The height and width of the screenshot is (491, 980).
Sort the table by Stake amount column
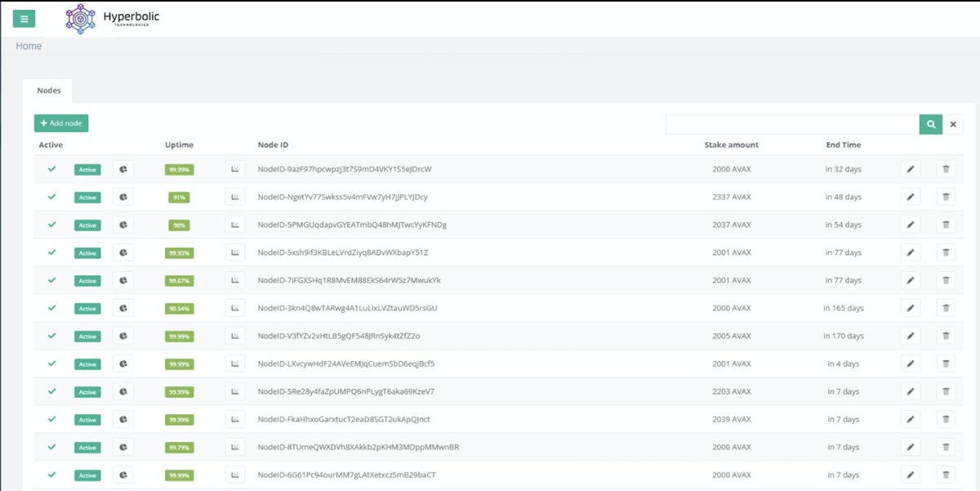click(731, 145)
